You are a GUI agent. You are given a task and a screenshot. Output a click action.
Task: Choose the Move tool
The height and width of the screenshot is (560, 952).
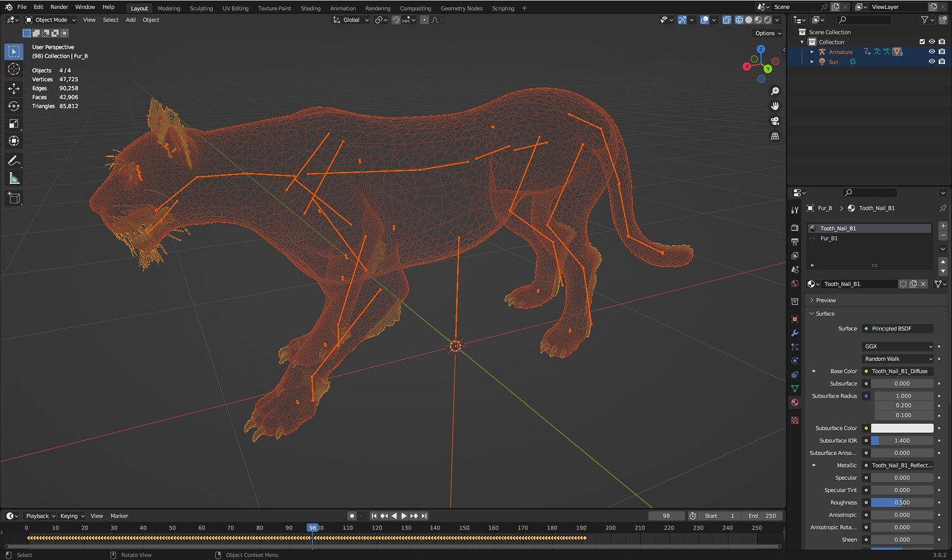tap(14, 89)
